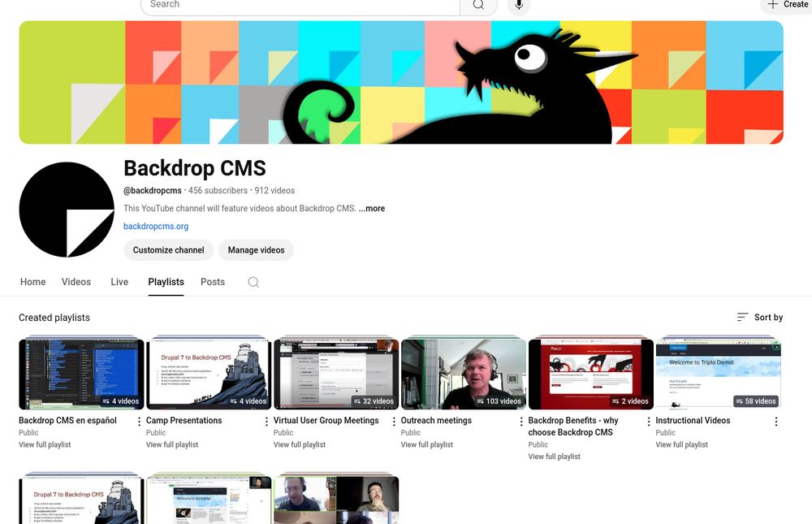Click the search magnifier button in the top bar
This screenshot has width=812, height=524.
(x=478, y=5)
